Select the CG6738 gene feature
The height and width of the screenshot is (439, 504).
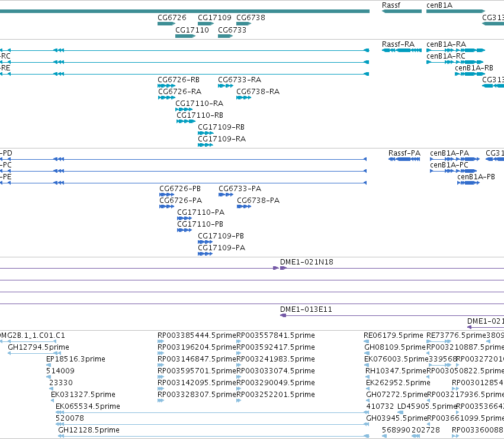click(244, 24)
